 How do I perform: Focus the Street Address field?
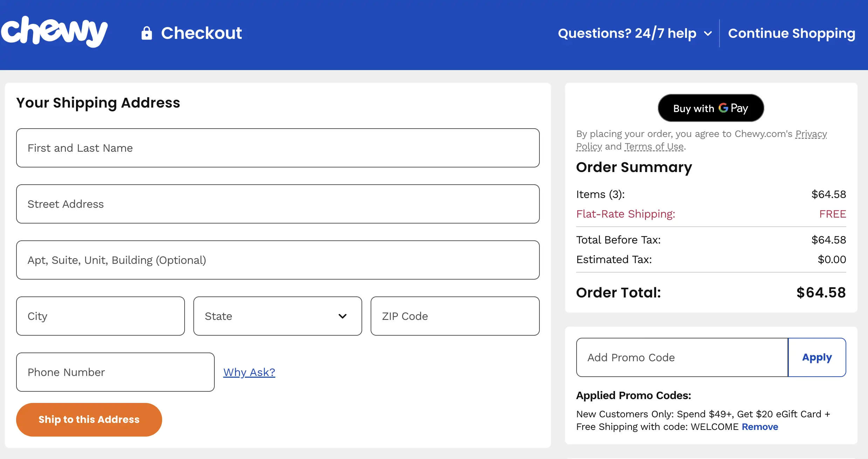point(277,204)
